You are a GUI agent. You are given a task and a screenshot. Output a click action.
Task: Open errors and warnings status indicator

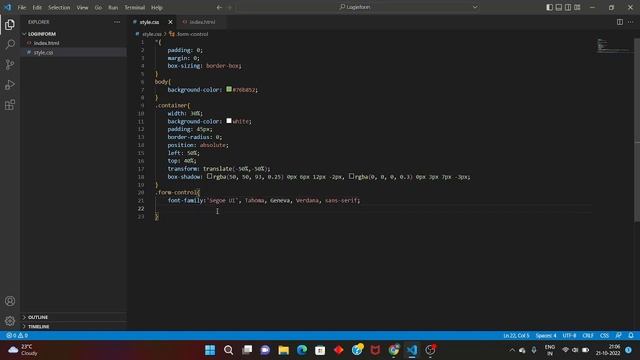[x=17, y=336]
